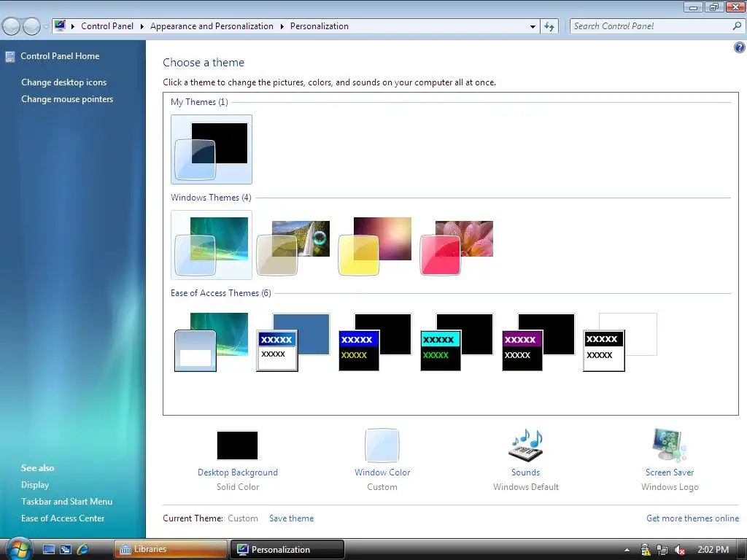Choose the landscape waterfall Windows theme
Image resolution: width=747 pixels, height=560 pixels.
[293, 248]
